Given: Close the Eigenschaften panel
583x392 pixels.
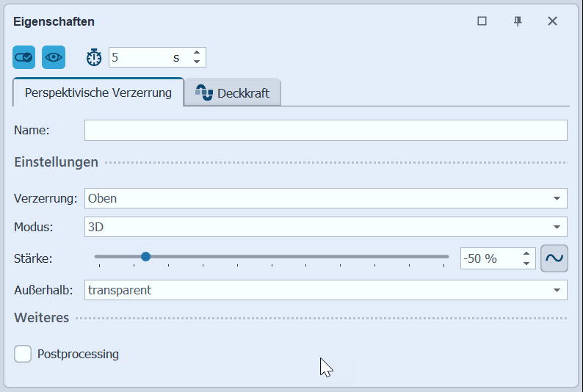Looking at the screenshot, I should (x=553, y=21).
